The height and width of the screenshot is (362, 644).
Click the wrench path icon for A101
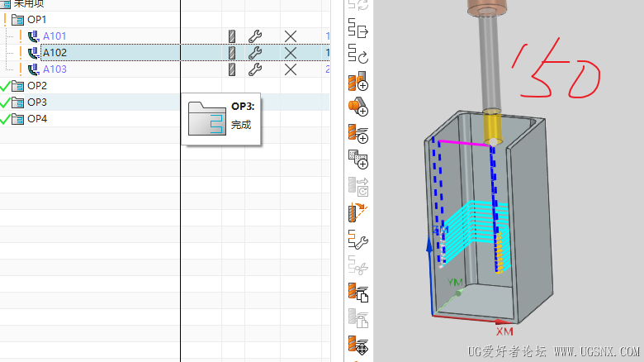[255, 36]
